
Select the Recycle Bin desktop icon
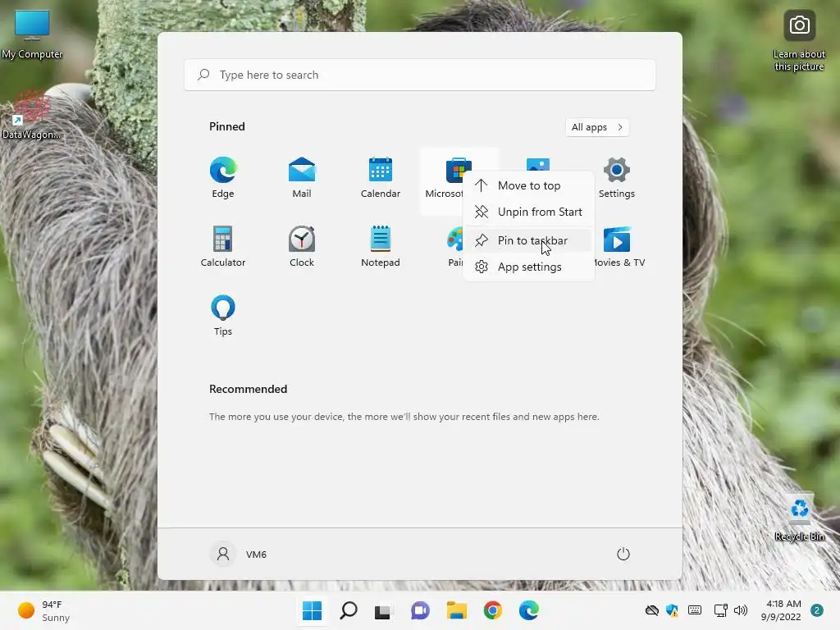click(799, 518)
